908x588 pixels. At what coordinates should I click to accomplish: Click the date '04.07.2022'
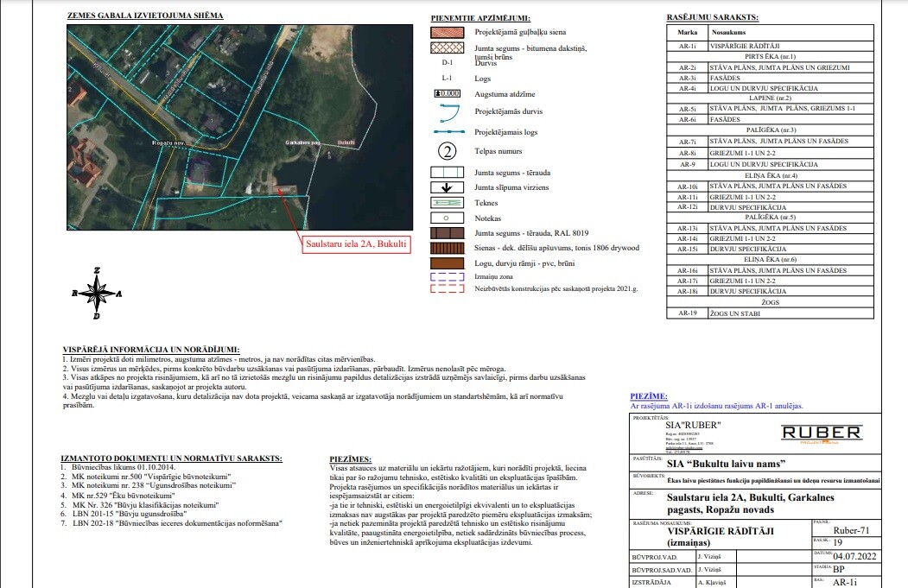click(x=854, y=556)
